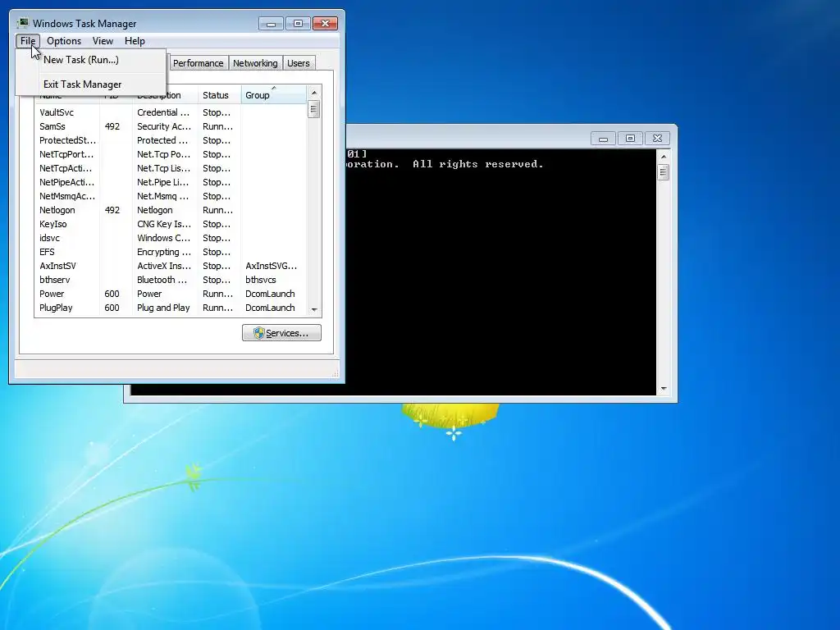Screen dimensions: 840x630
Task: Maximize the Task Manager window
Action: (x=298, y=24)
